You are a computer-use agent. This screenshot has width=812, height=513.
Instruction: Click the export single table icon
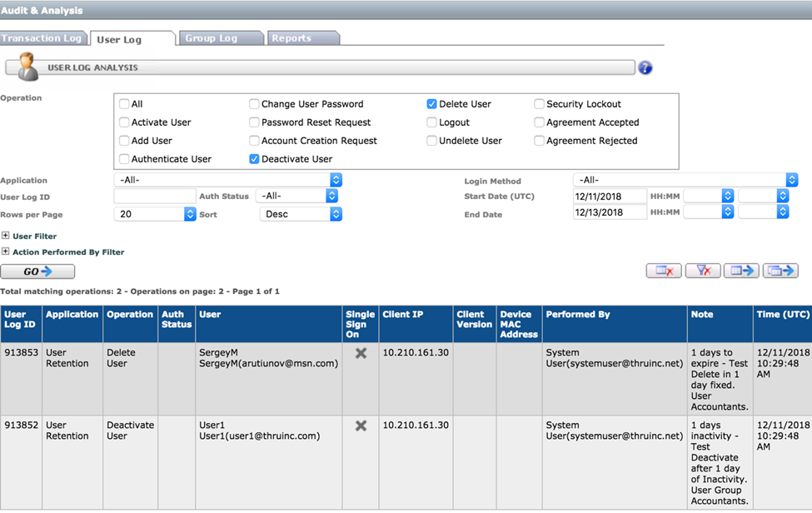click(740, 271)
